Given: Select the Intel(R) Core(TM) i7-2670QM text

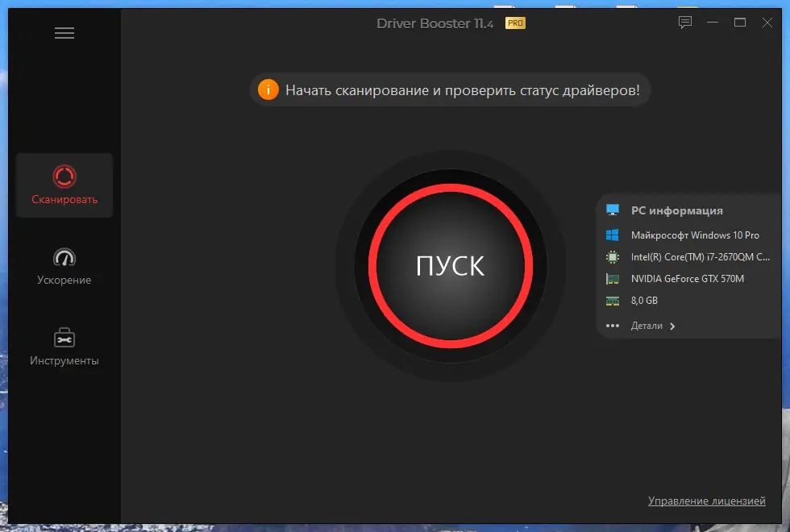Looking at the screenshot, I should pos(701,257).
